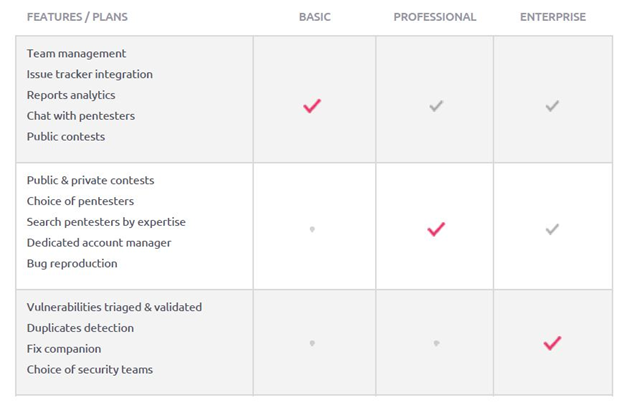Click the gray dot in Basic column, second row

point(312,229)
